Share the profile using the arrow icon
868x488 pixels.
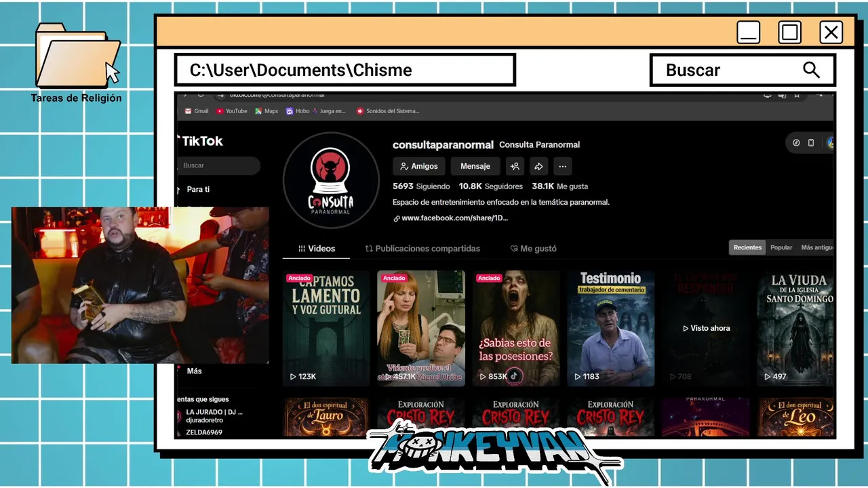[x=538, y=166]
